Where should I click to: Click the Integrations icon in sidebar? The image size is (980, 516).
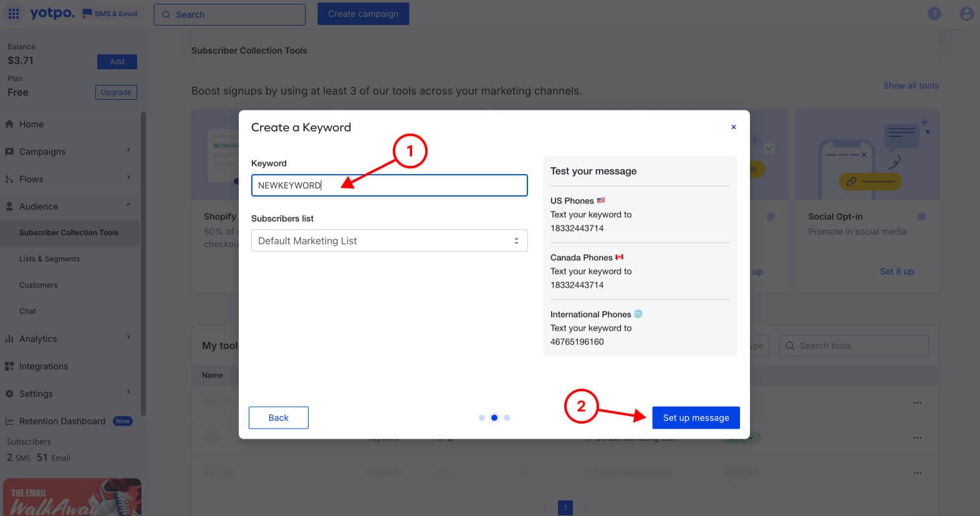[9, 366]
